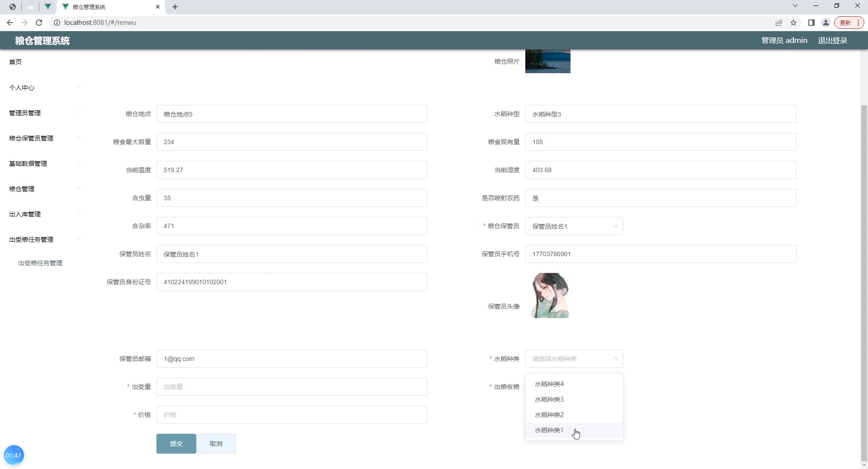Click the 保管员头像 portrait image
This screenshot has height=469, width=868.
pyautogui.click(x=550, y=295)
